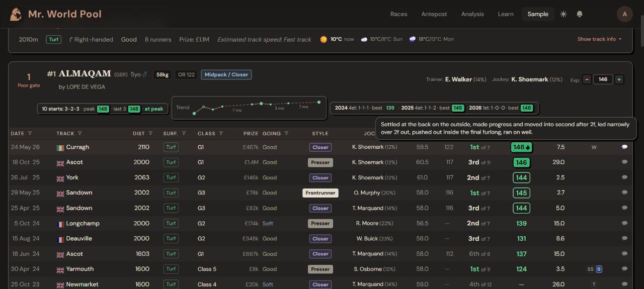644x289 pixels.
Task: Open comment bubble for York 26 Jul 25 run
Action: point(624,177)
